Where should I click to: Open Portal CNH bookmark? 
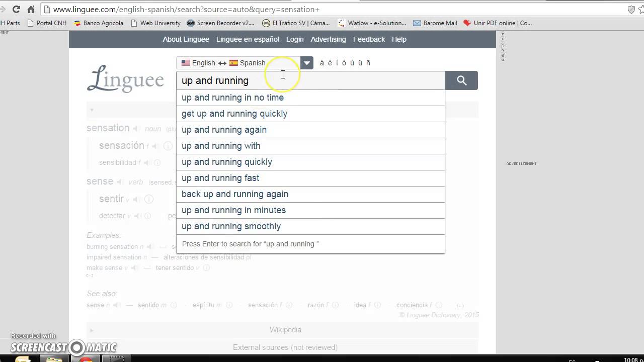coord(47,23)
